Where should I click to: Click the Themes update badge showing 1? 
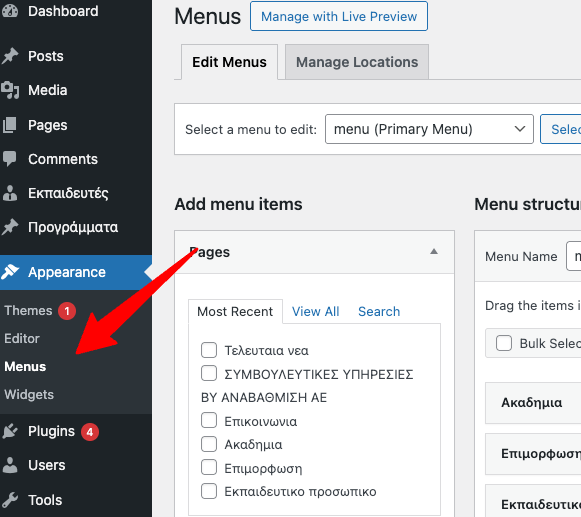click(x=67, y=311)
